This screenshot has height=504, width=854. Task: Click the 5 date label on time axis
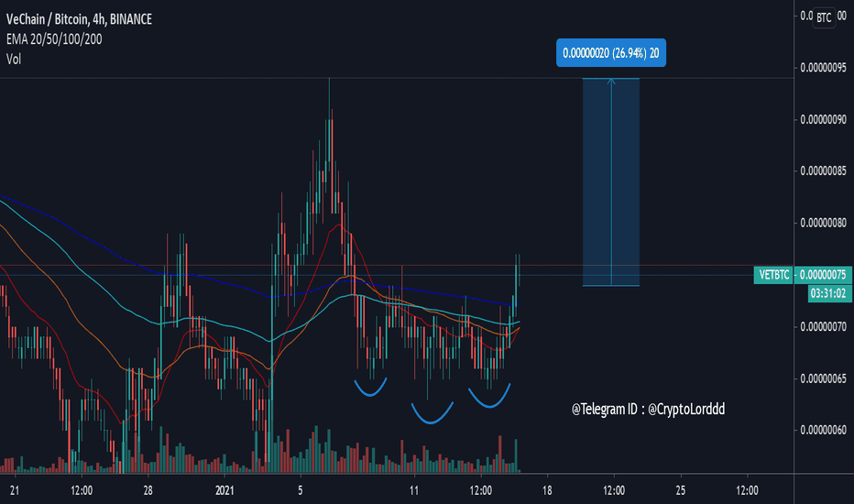pos(301,490)
